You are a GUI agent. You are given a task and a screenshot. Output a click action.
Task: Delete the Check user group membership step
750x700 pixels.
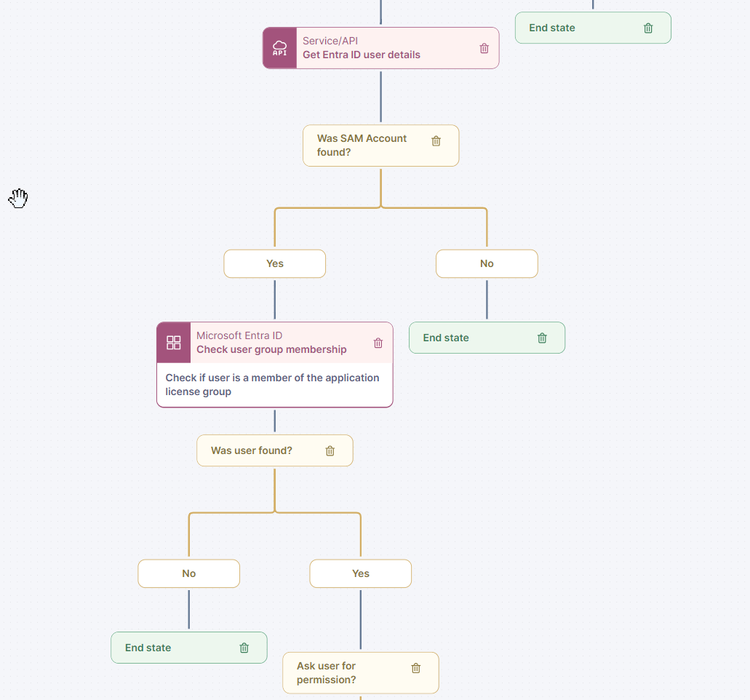tap(378, 343)
